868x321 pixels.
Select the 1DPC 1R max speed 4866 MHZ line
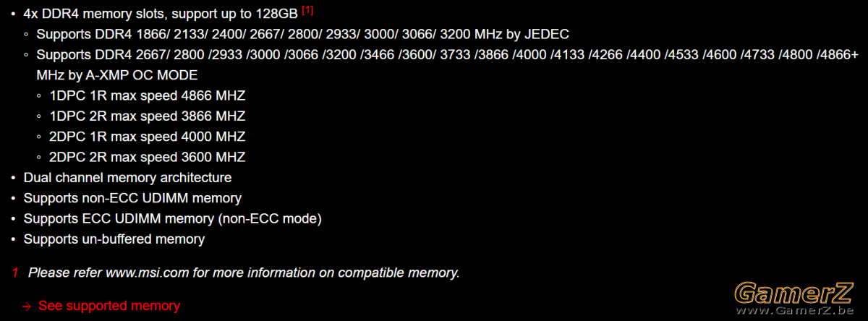pyautogui.click(x=148, y=95)
